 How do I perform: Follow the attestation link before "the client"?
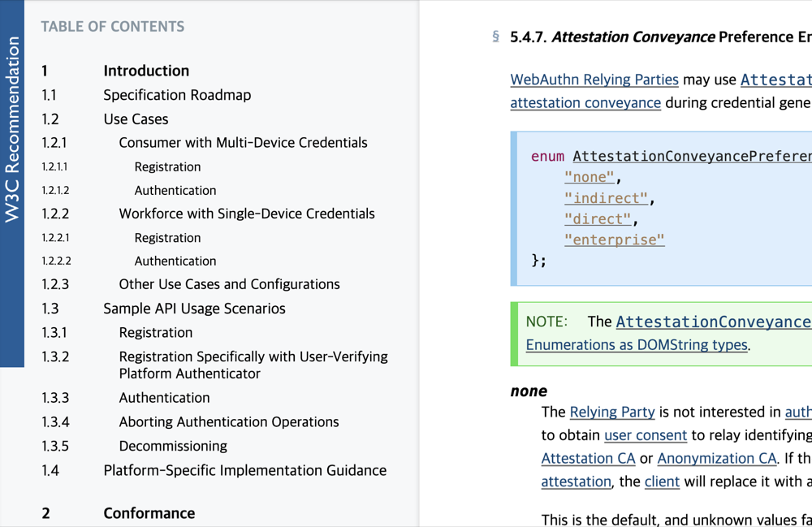point(576,482)
